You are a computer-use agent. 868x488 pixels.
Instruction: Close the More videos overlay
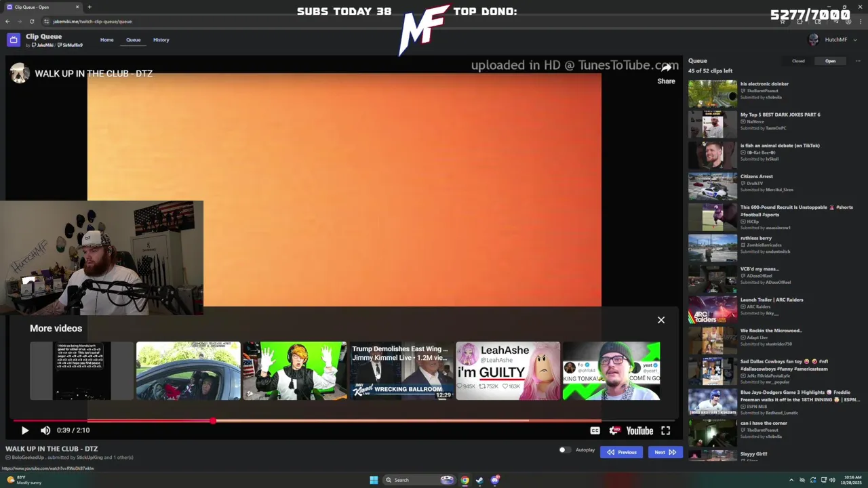(x=661, y=320)
